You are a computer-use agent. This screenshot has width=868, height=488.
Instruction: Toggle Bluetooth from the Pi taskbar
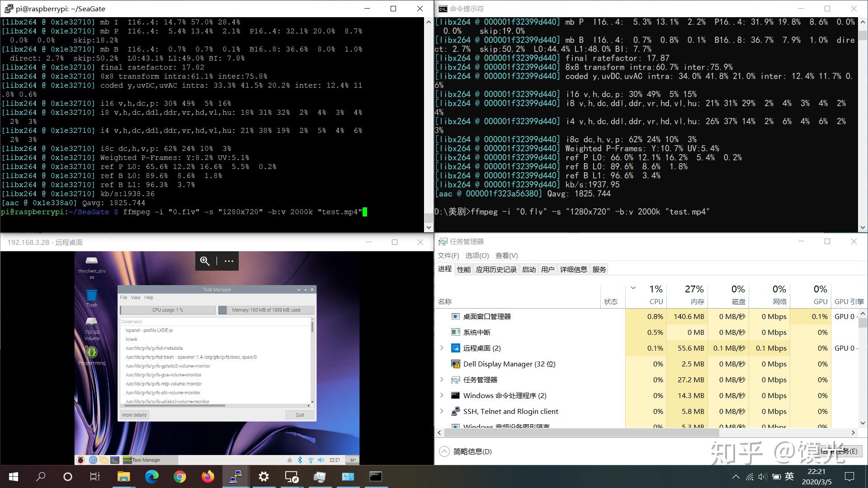coord(299,460)
